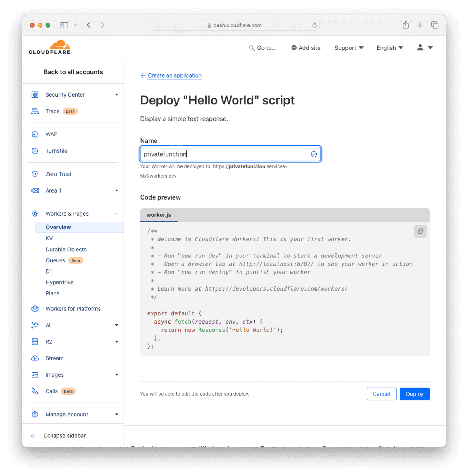This screenshot has height=476, width=468.
Task: Focus the worker Name input field
Action: pyautogui.click(x=230, y=154)
